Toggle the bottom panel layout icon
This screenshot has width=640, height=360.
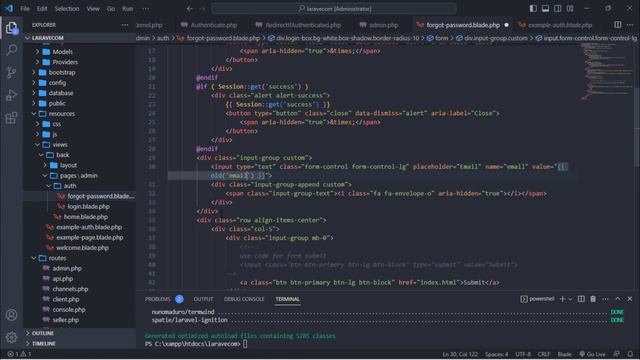point(545,9)
